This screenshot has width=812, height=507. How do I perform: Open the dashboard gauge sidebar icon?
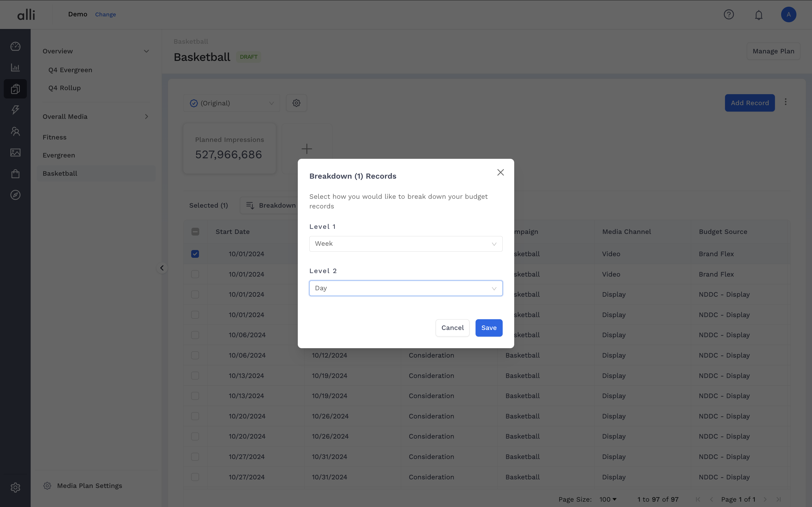coord(15,46)
